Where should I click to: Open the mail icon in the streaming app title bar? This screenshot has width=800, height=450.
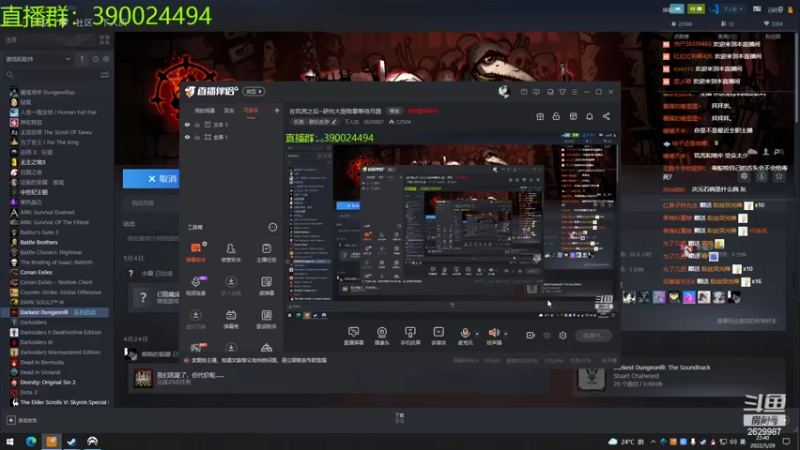click(x=524, y=92)
